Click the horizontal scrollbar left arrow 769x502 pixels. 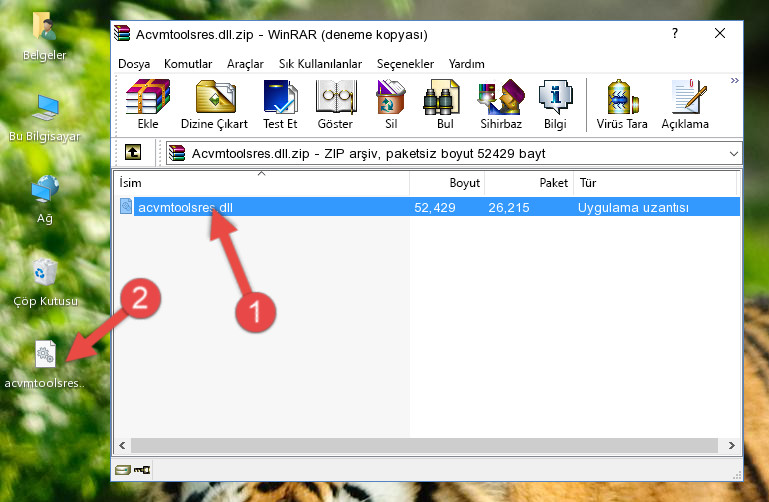point(123,445)
